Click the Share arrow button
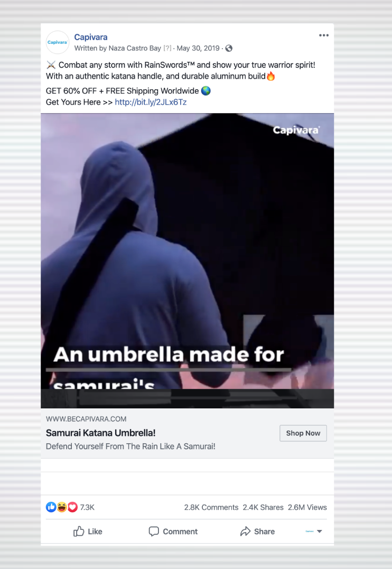Viewport: 392px width, 569px height. (257, 531)
